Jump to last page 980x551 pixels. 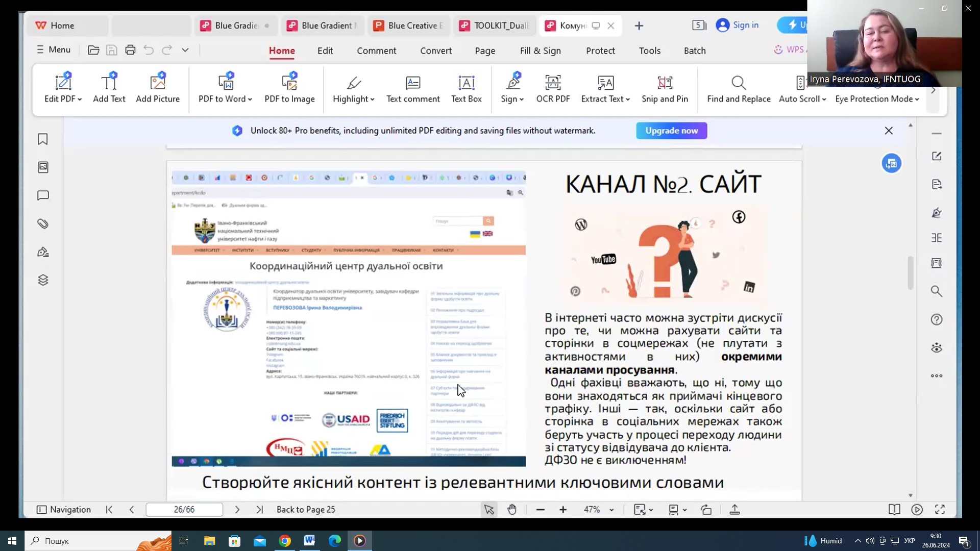click(x=260, y=510)
